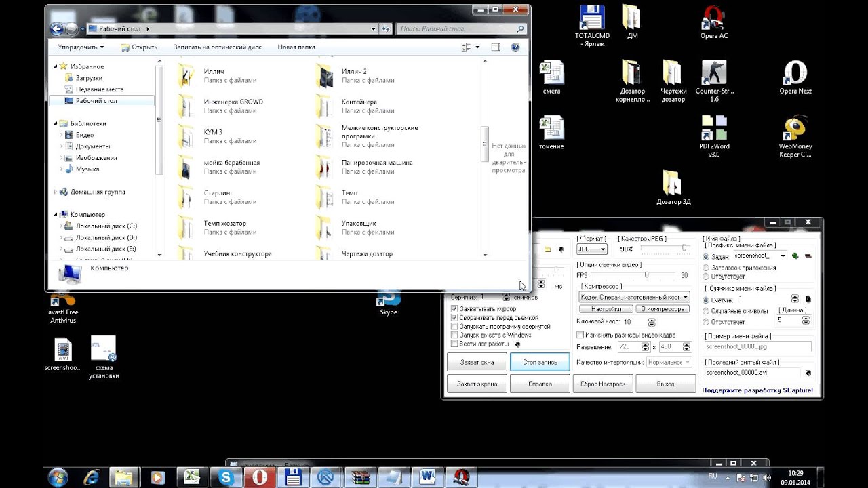Expand the Домашняя группа tree node
The height and width of the screenshot is (488, 868).
click(56, 192)
